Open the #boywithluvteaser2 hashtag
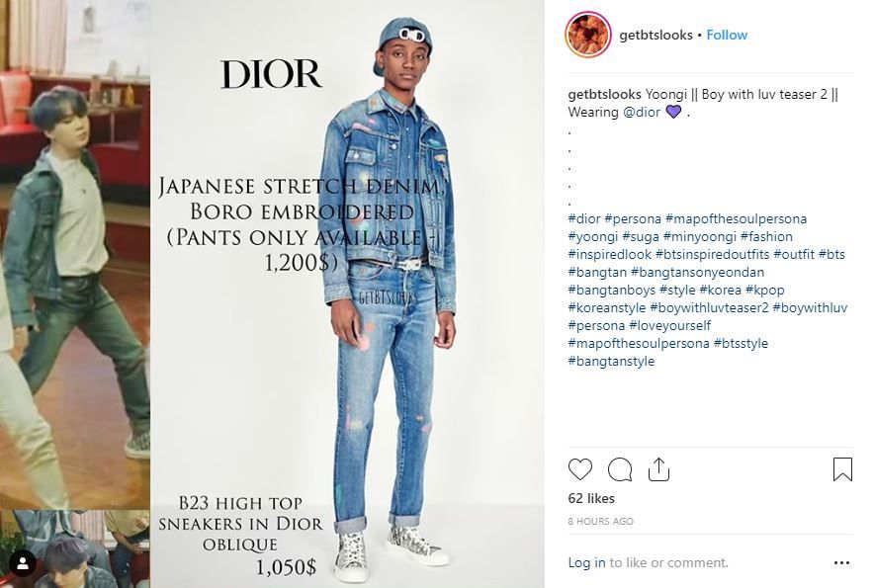Image resolution: width=874 pixels, height=588 pixels. pyautogui.click(x=709, y=307)
